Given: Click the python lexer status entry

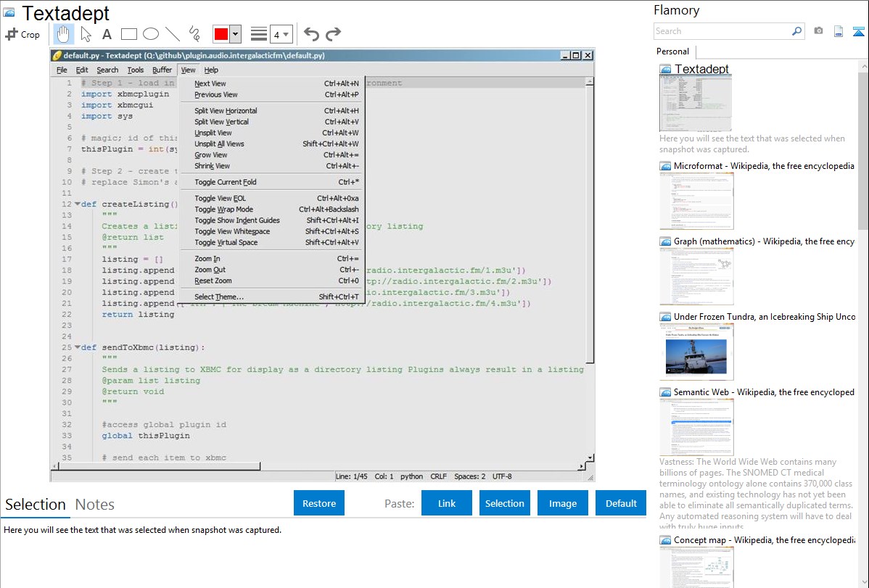Looking at the screenshot, I should 412,476.
